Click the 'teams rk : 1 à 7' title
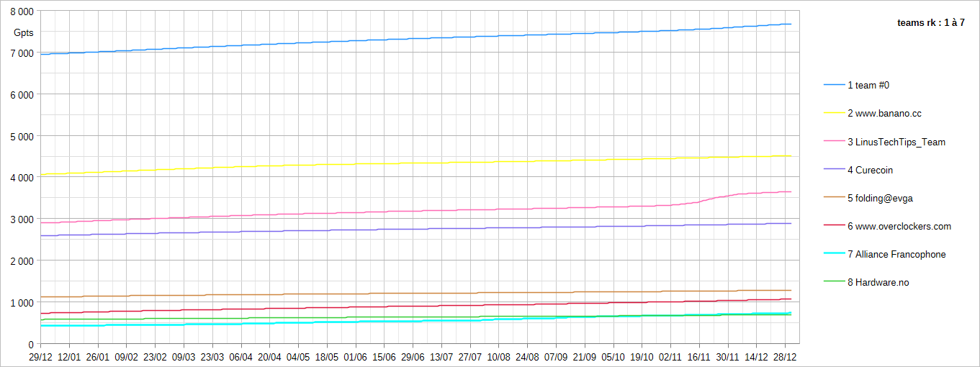The width and height of the screenshot is (980, 367). coord(930,23)
